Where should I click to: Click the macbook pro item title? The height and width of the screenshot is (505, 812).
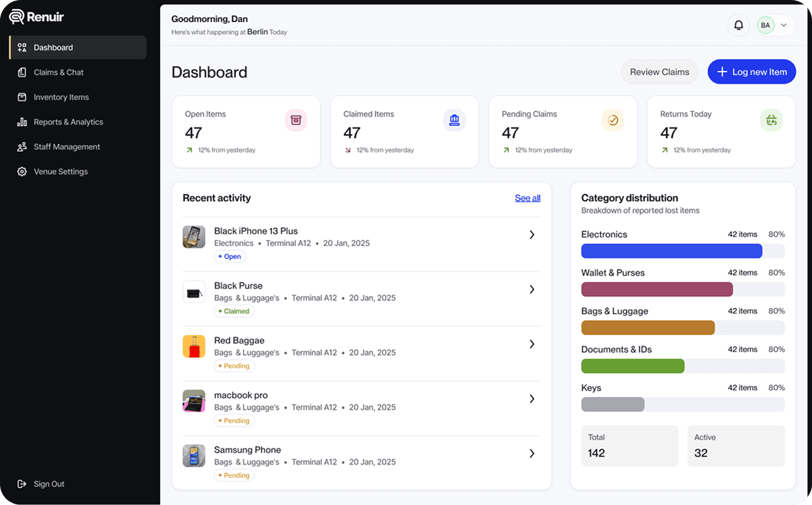[241, 395]
